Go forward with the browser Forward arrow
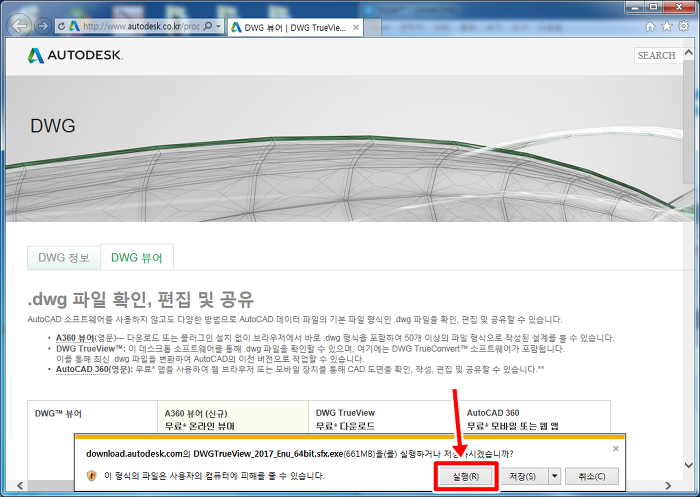The width and height of the screenshot is (700, 497). click(x=43, y=26)
